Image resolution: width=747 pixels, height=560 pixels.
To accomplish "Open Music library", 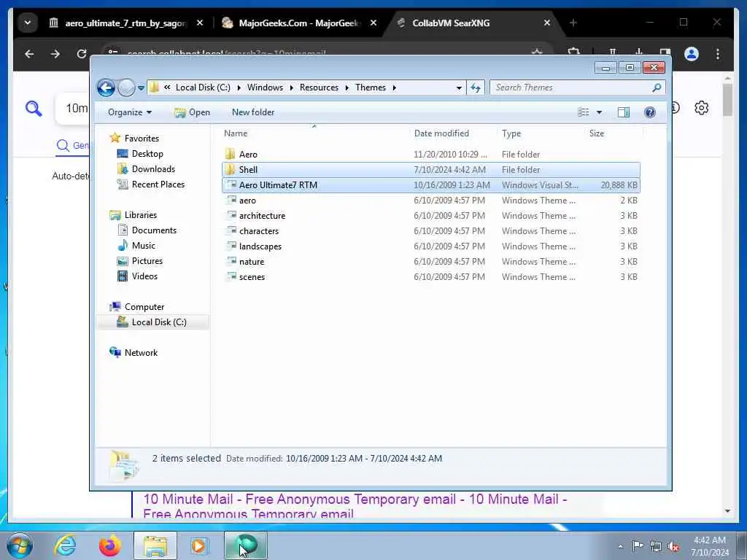I will click(144, 245).
